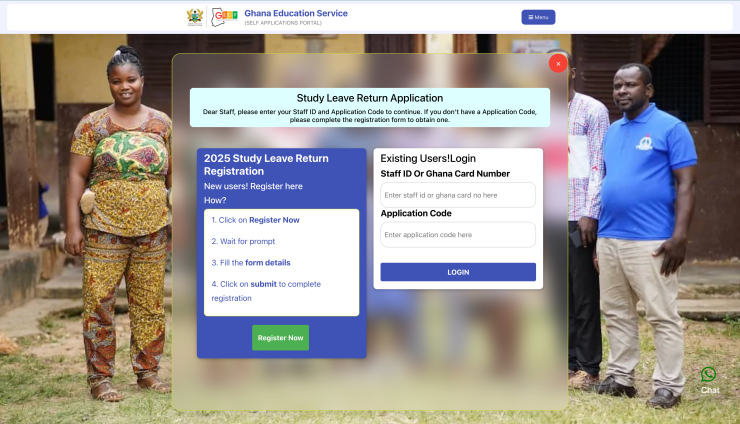Click the Wait for prompt step
Image resolution: width=740 pixels, height=424 pixels.
click(243, 241)
